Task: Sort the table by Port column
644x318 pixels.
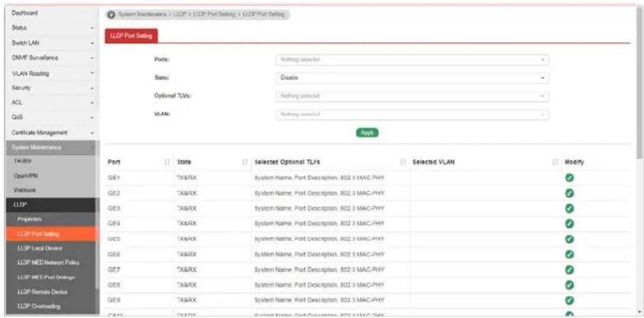Action: coord(167,162)
